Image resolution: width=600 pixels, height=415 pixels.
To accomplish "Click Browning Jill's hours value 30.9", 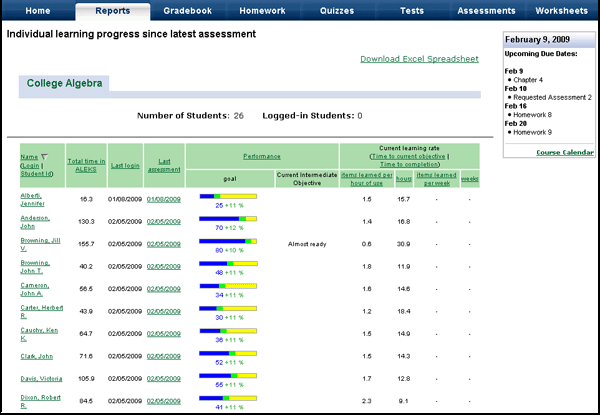I will coord(404,244).
